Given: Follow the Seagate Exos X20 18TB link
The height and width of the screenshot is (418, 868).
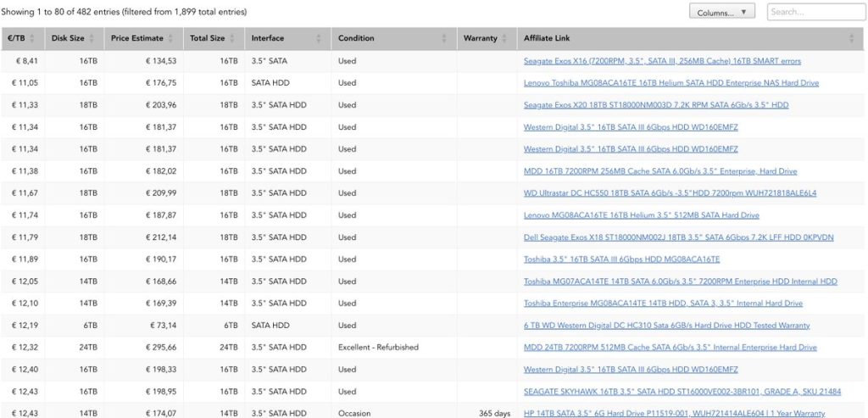Looking at the screenshot, I should (x=656, y=105).
